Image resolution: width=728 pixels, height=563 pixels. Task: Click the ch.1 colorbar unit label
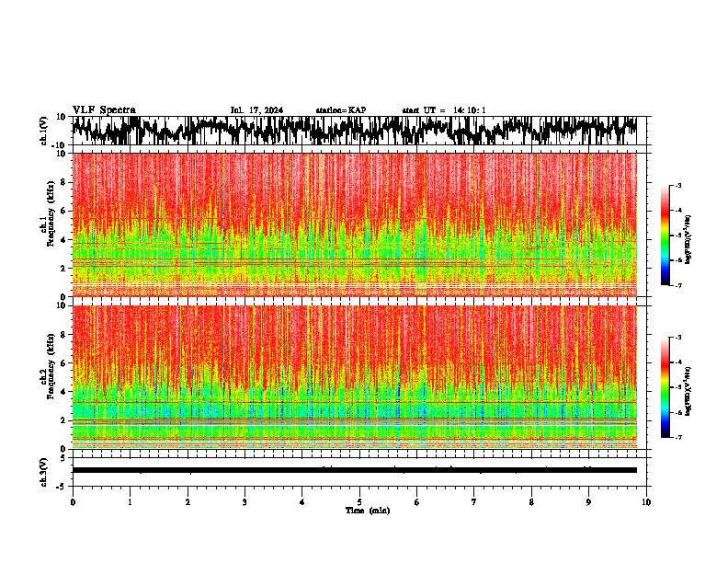[x=688, y=239]
